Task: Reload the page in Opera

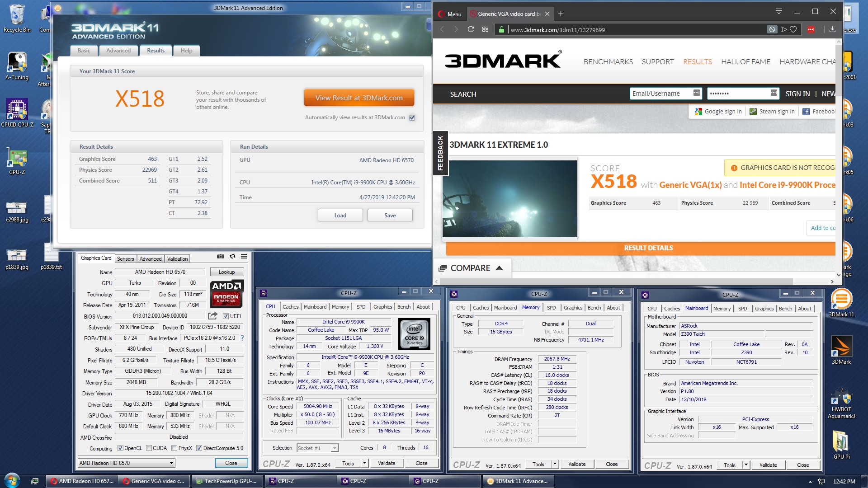Action: click(471, 29)
